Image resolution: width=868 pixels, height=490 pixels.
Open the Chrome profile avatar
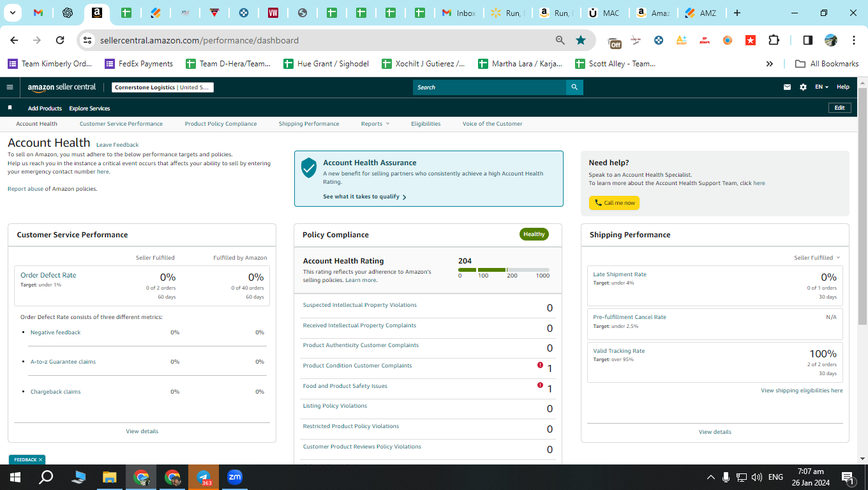click(831, 40)
